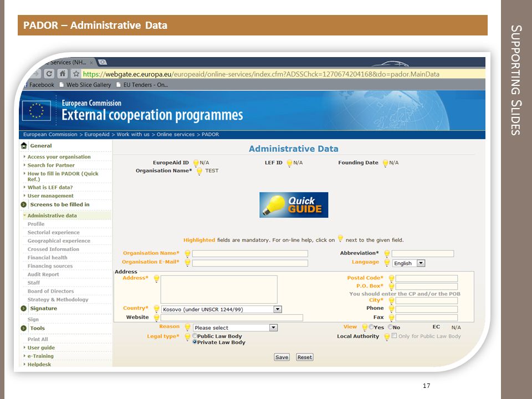This screenshot has height=399, width=532.
Task: Expand Screens to be filled in section
Action: 24,204
